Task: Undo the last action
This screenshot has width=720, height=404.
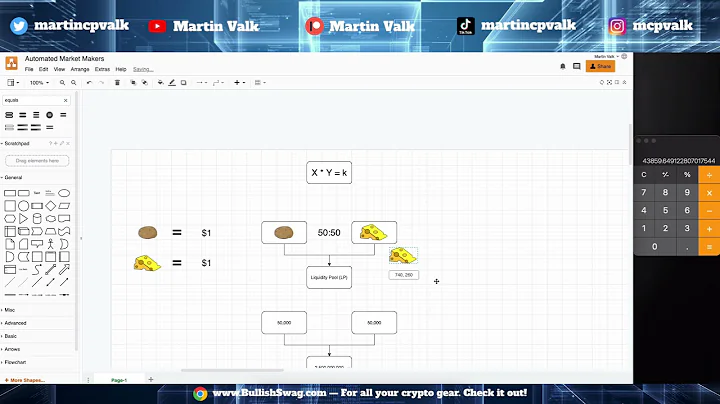Action: 89,83
